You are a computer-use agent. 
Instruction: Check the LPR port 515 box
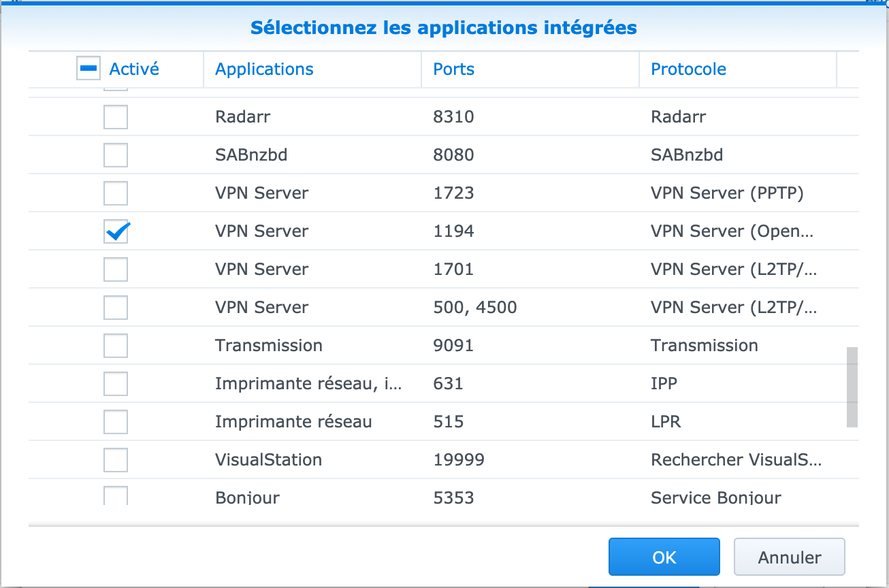pos(115,422)
